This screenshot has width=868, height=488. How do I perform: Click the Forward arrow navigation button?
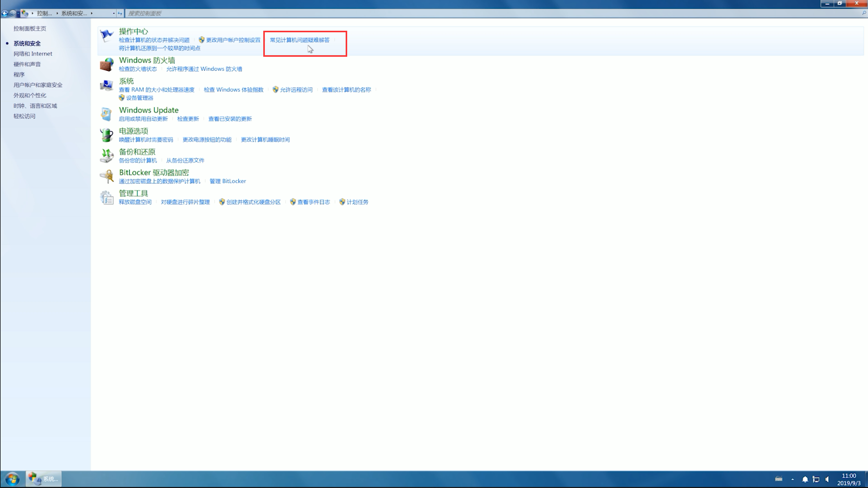tap(13, 13)
